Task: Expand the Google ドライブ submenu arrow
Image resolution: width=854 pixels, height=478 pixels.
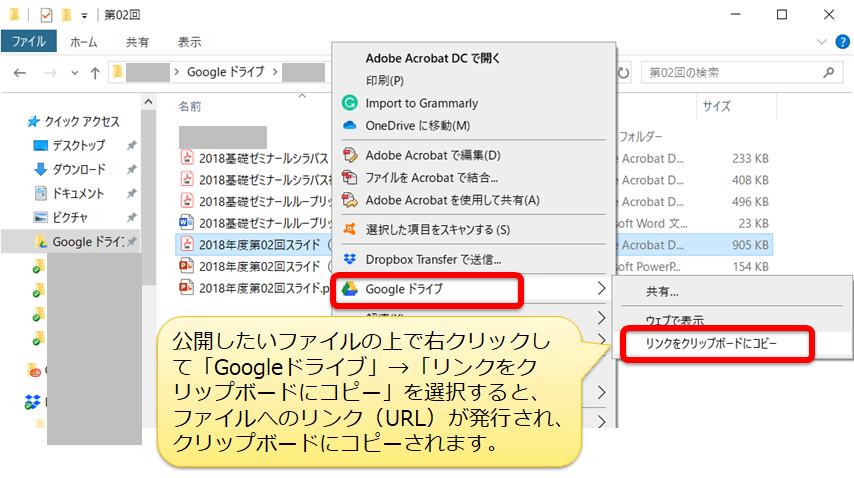Action: pos(601,288)
